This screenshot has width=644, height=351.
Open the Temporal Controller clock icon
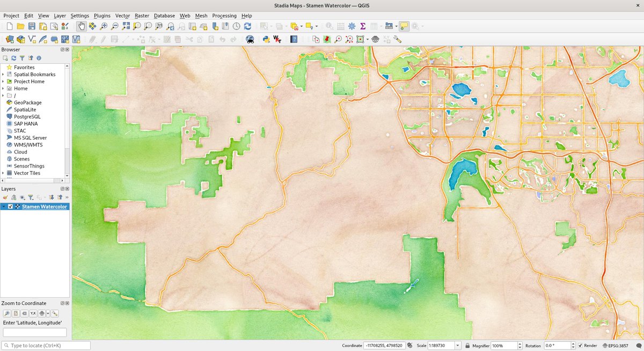236,26
